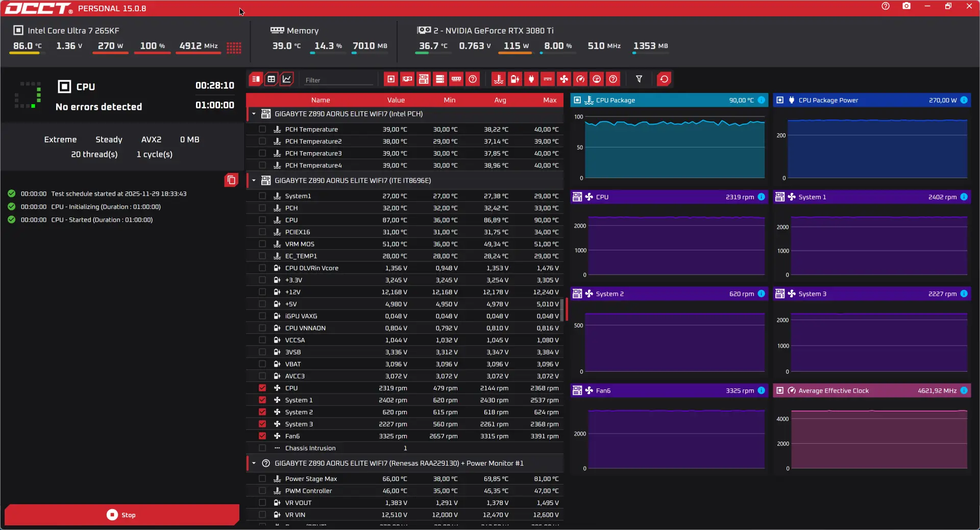980x530 pixels.
Task: Collapse the Renesas RAA229130 sensor group
Action: click(x=254, y=463)
